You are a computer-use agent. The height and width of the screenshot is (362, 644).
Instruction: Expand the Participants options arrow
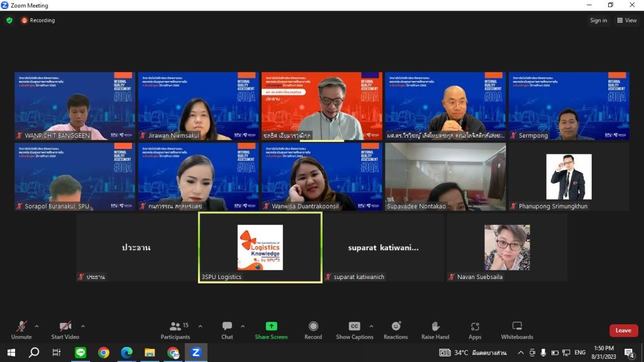click(x=200, y=327)
